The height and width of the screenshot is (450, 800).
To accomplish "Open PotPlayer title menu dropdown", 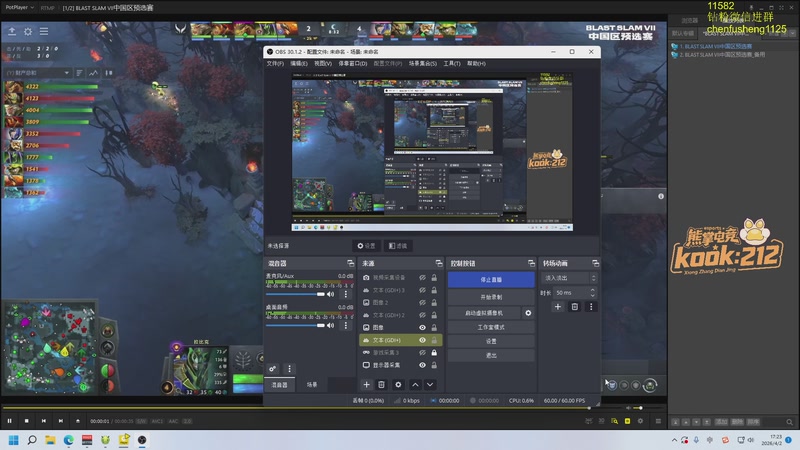I will (19, 7).
